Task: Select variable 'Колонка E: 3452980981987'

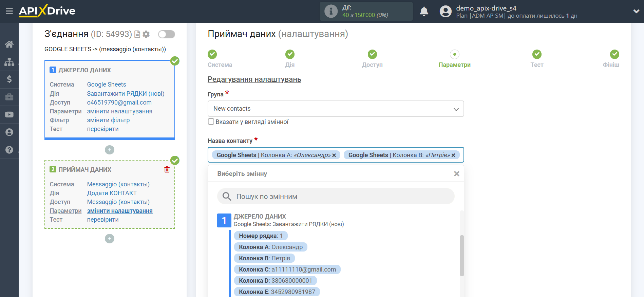Action: coord(277,292)
